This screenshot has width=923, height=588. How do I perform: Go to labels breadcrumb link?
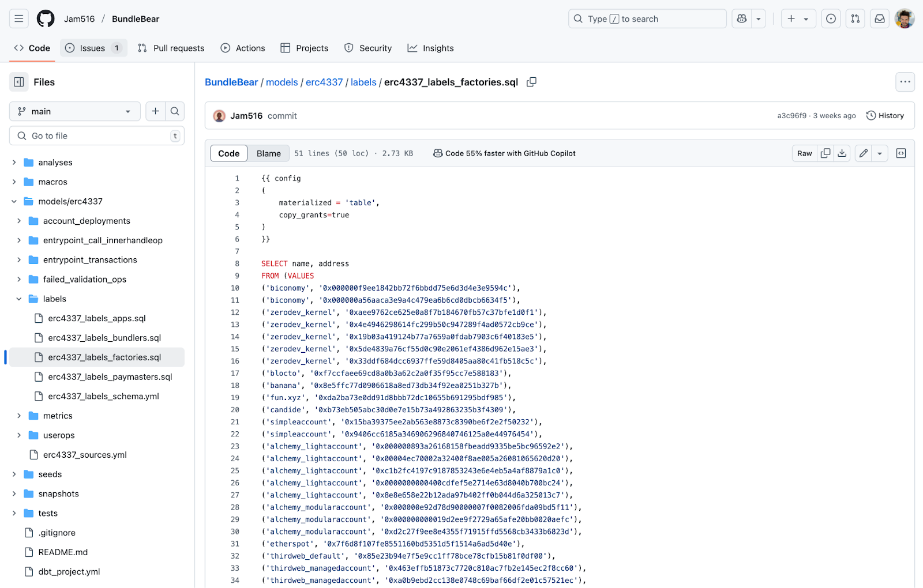[363, 82]
